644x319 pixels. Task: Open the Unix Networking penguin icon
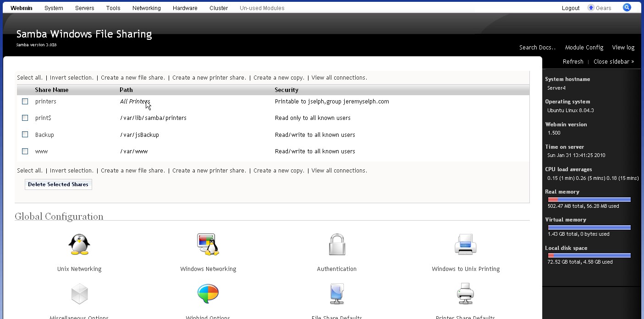point(79,244)
